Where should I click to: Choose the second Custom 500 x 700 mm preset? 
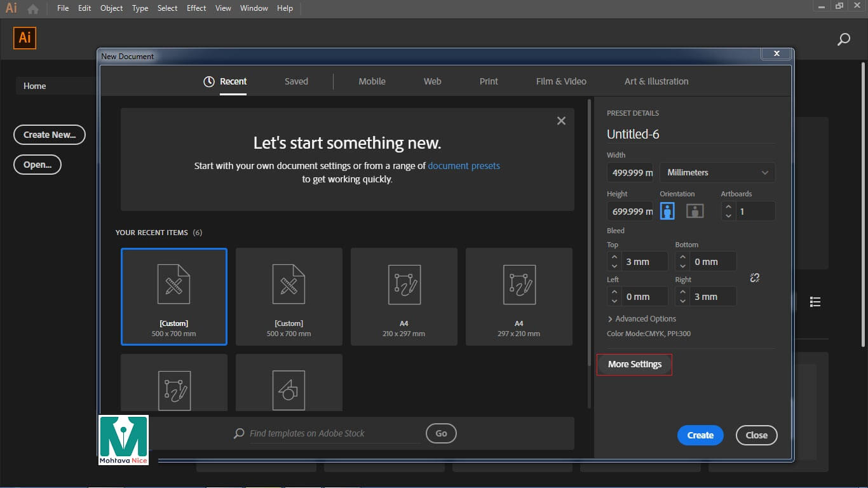pyautogui.click(x=289, y=296)
